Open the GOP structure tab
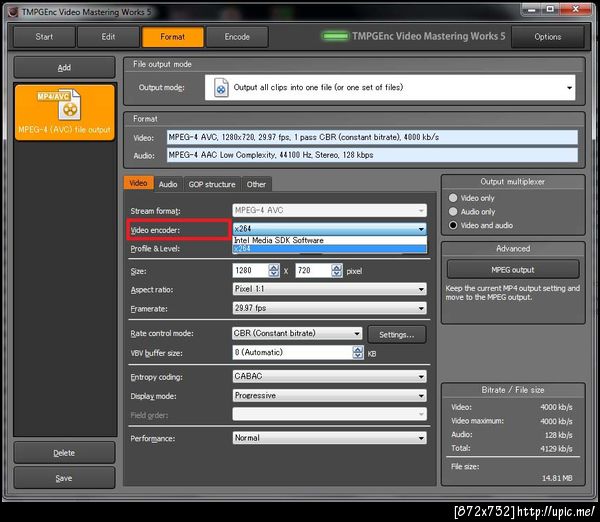Viewport: 600px width, 522px height. [212, 184]
